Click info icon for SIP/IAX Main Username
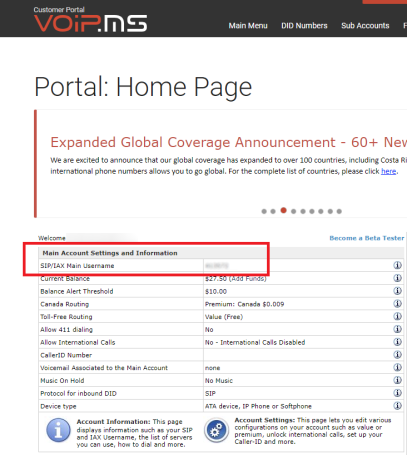The image size is (407, 455). coord(397,265)
